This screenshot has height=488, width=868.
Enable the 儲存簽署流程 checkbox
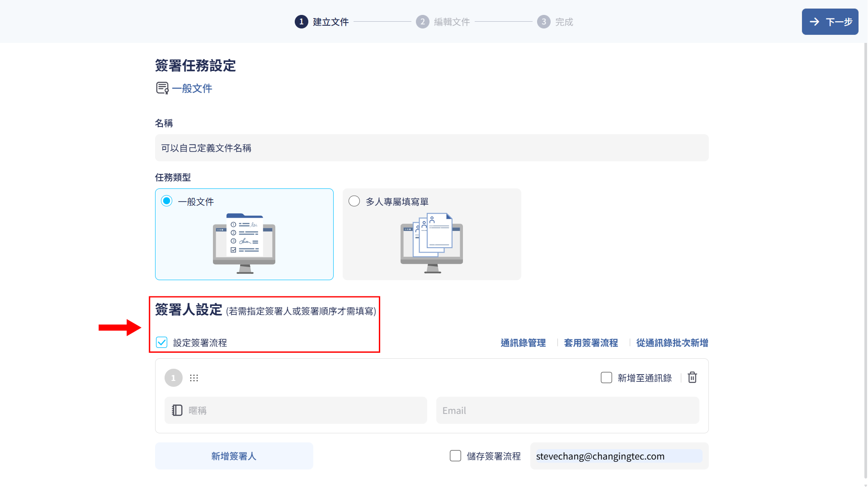[455, 456]
